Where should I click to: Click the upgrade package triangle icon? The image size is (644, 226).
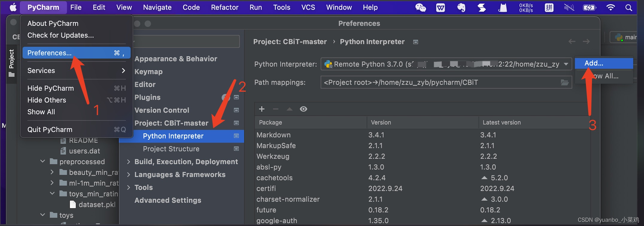pos(289,109)
